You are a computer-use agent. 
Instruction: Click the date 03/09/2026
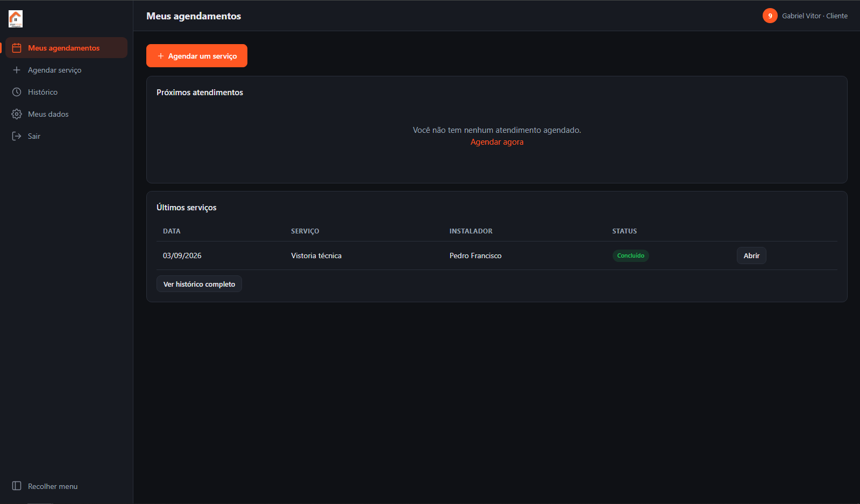pos(182,255)
